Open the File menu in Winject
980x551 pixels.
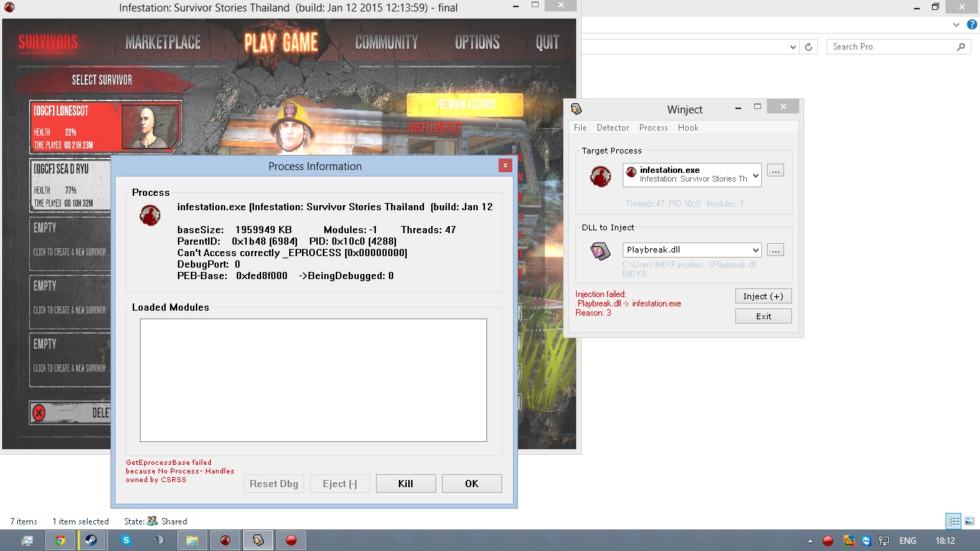tap(580, 128)
